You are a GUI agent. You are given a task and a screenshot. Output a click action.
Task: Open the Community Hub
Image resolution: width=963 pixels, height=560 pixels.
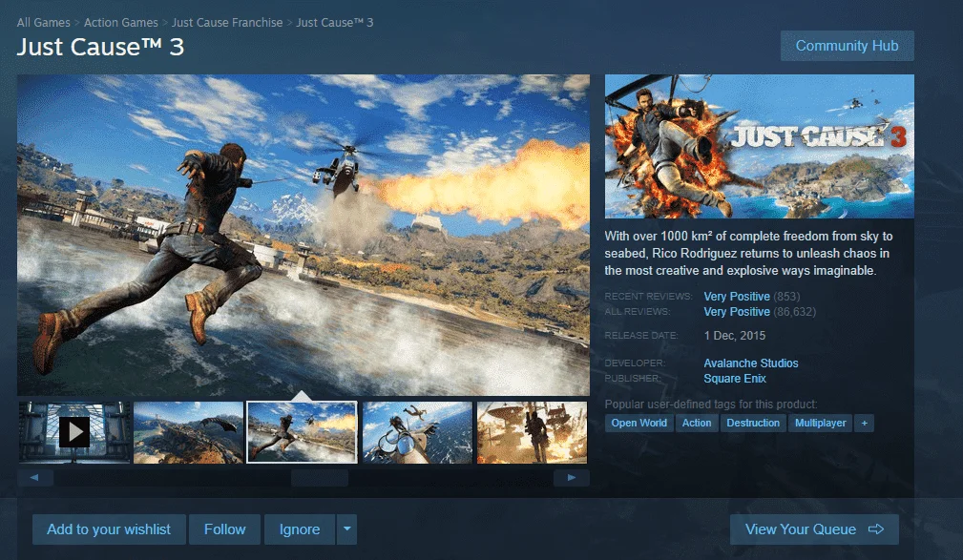[x=847, y=46]
